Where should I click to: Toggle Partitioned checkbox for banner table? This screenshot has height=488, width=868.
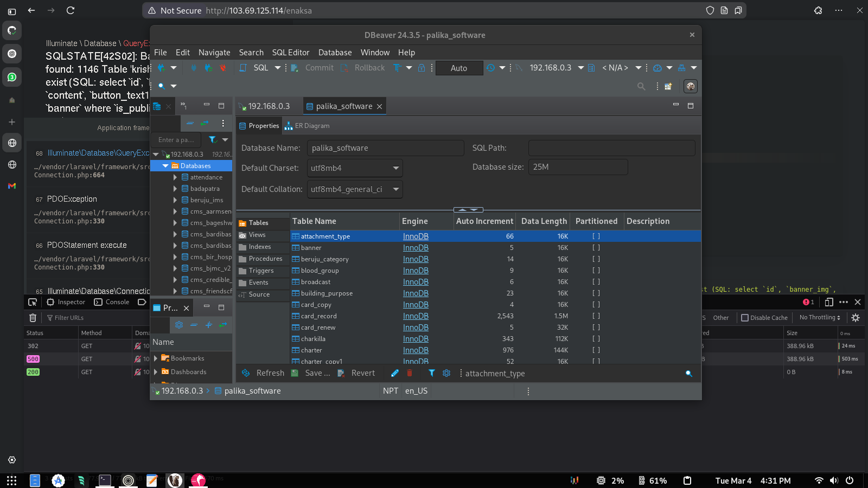(x=596, y=248)
